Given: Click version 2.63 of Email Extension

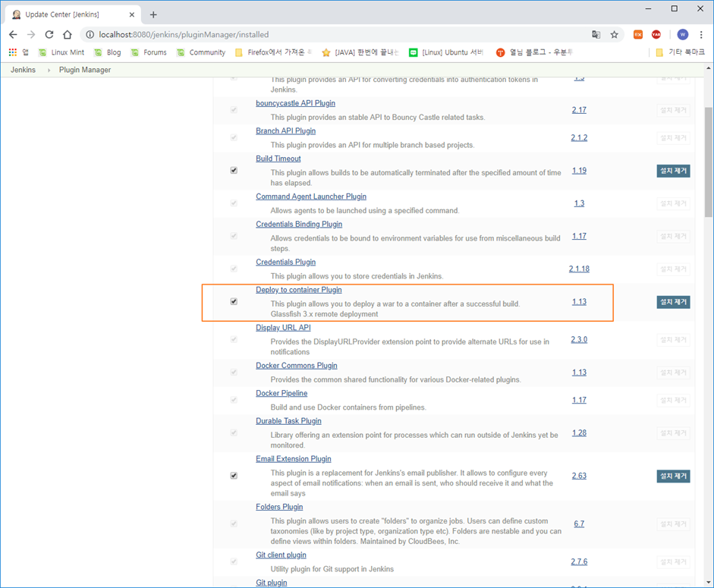Looking at the screenshot, I should pos(579,476).
